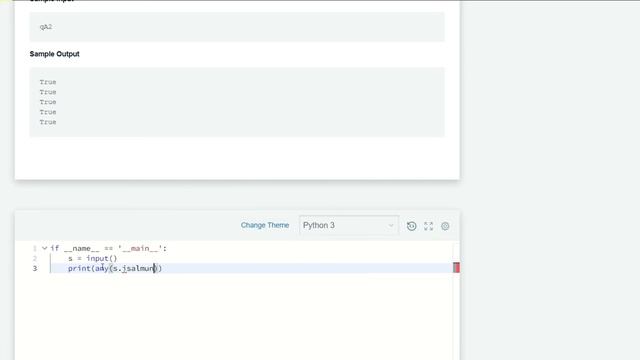
Task: Open editor settings gear icon
Action: (445, 226)
